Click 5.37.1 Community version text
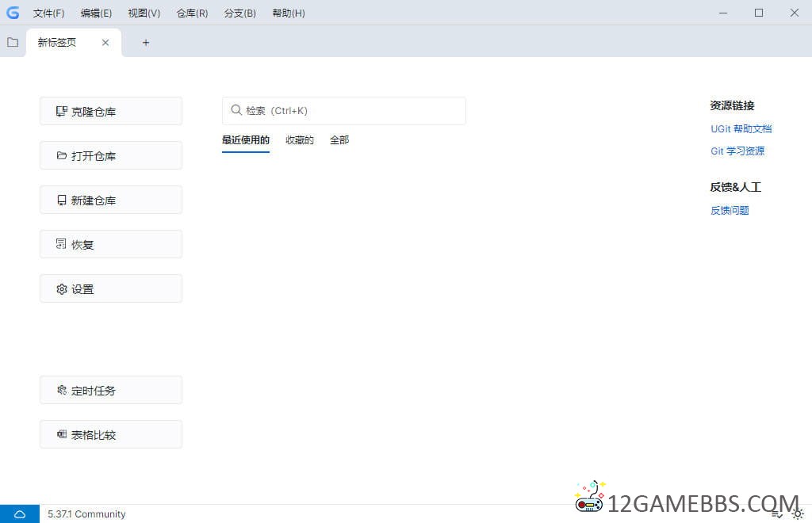 click(86, 514)
